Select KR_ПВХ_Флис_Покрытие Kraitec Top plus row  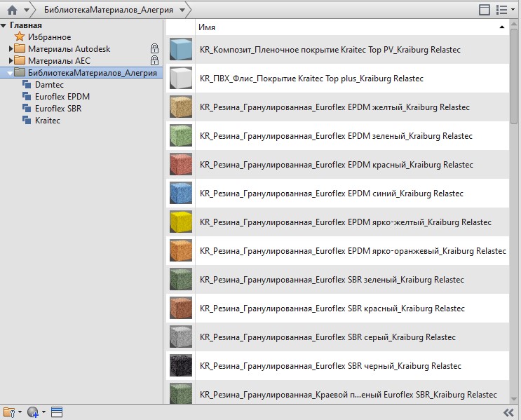point(337,79)
